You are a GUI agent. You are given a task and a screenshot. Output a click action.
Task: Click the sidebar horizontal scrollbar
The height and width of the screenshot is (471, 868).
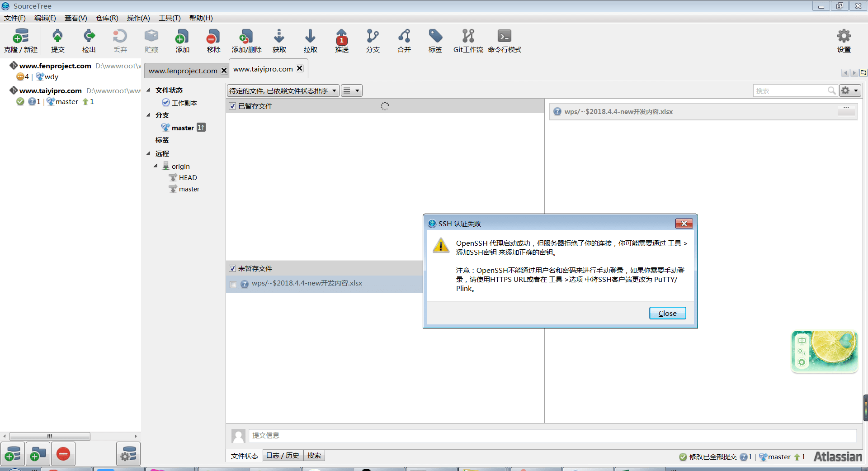tap(49, 436)
